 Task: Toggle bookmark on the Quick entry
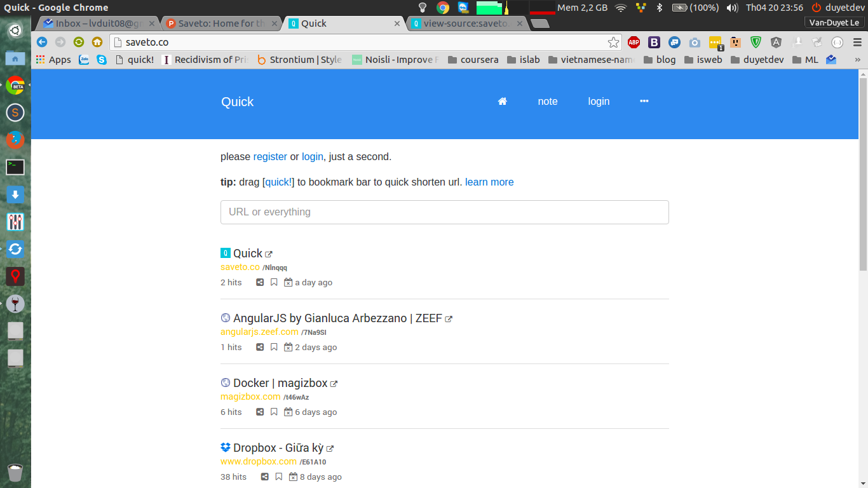pos(274,282)
